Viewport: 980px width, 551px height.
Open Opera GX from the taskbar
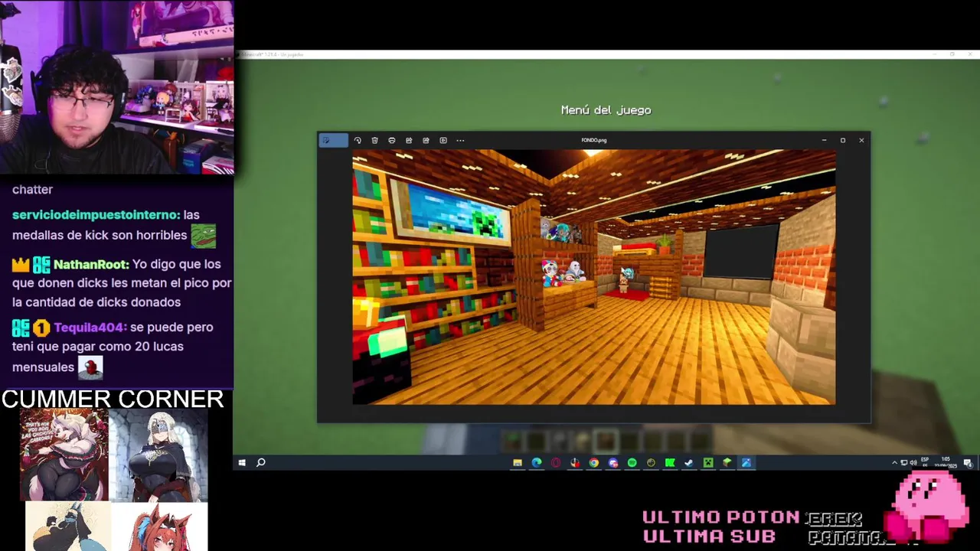click(556, 462)
